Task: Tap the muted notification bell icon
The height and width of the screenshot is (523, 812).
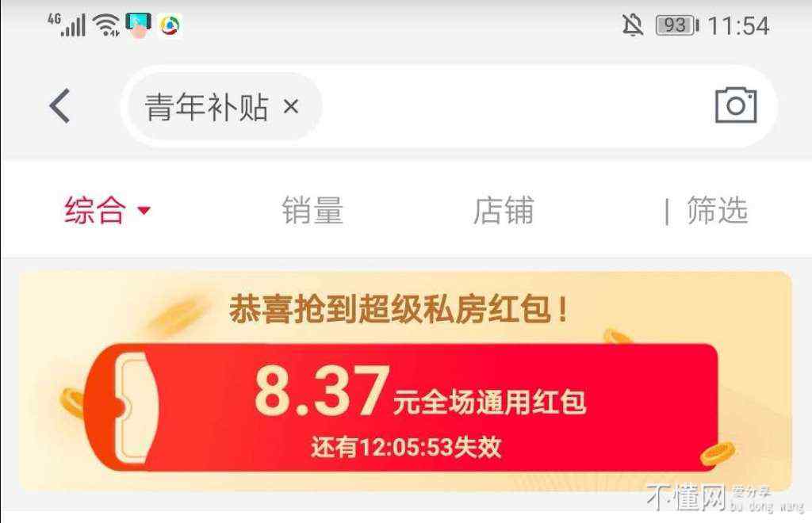Action: point(632,25)
